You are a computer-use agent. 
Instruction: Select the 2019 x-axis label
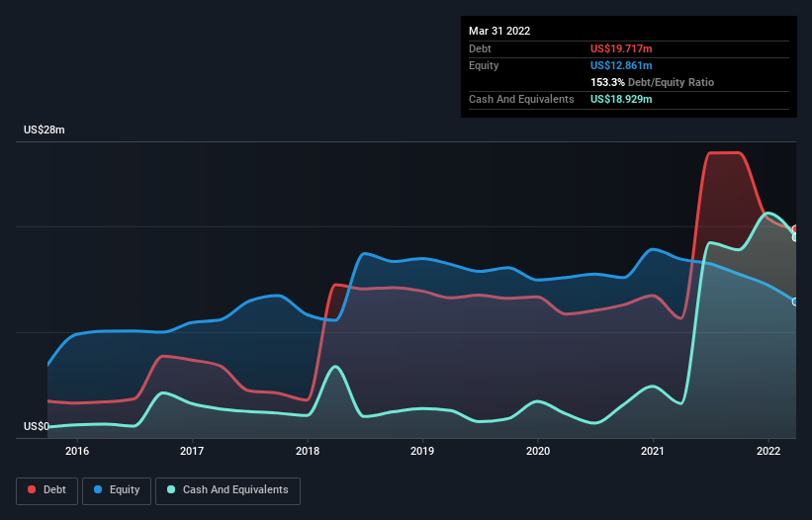click(x=422, y=451)
